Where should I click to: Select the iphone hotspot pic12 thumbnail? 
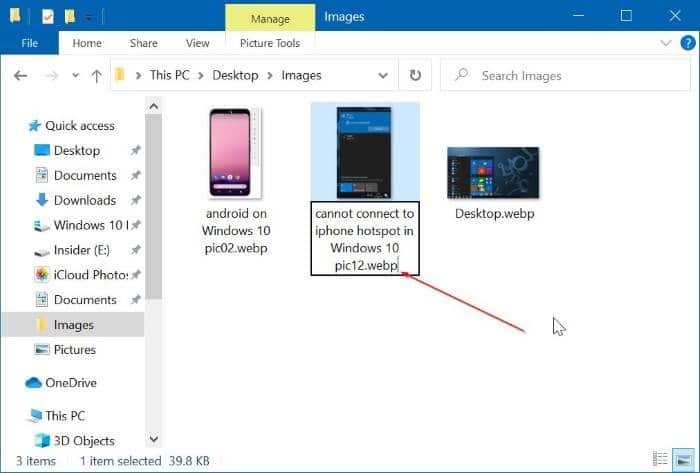[x=364, y=152]
